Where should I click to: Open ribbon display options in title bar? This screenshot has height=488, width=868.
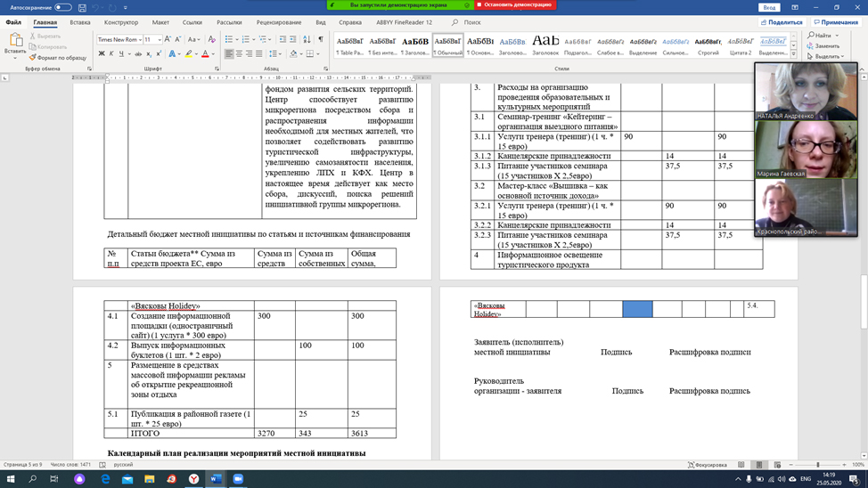795,8
